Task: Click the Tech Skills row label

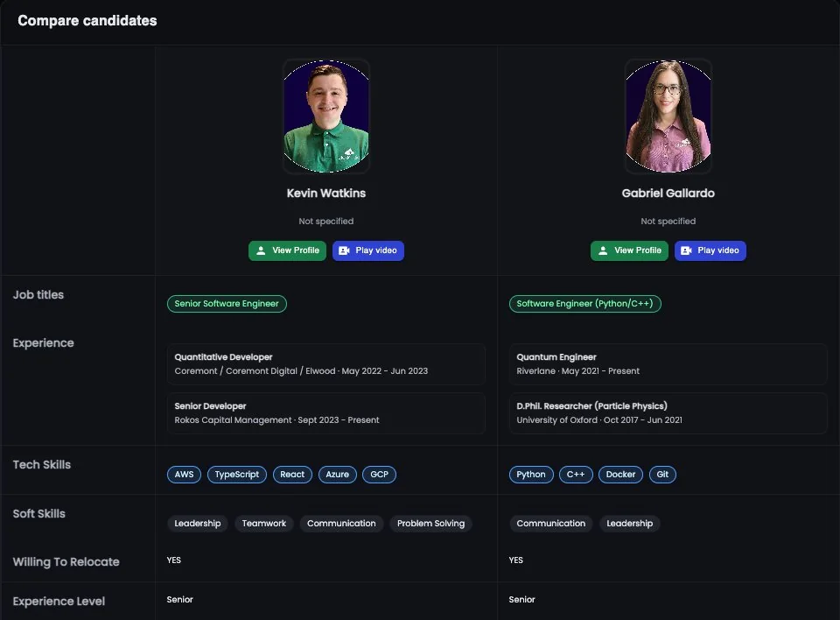Action: coord(42,464)
